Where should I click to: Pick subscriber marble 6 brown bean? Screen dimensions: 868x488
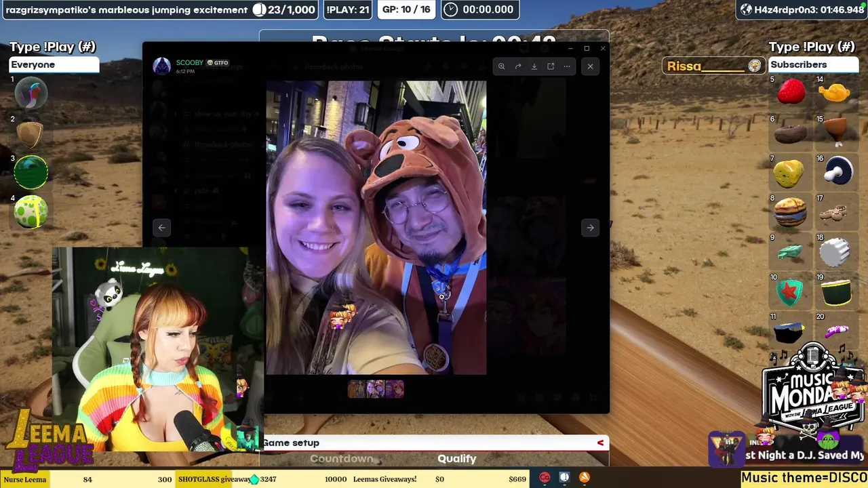pyautogui.click(x=791, y=134)
